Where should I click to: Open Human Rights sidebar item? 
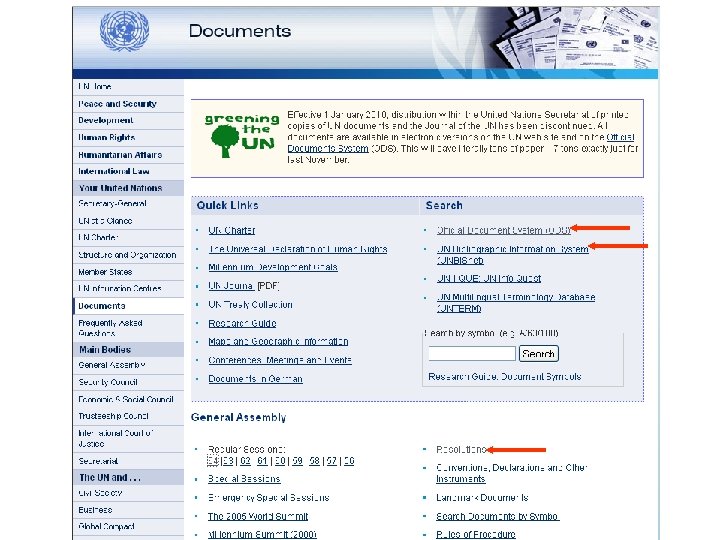pyautogui.click(x=107, y=137)
